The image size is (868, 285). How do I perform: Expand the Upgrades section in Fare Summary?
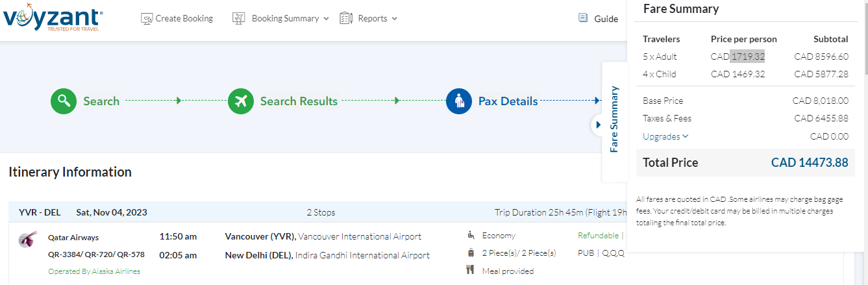(x=665, y=136)
